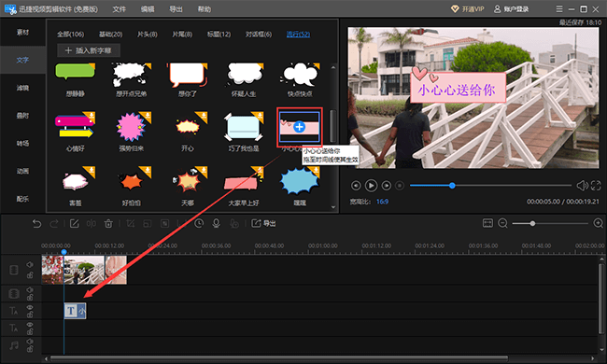Image resolution: width=607 pixels, height=364 pixels.
Task: Zoom out the timeline
Action: (502, 223)
